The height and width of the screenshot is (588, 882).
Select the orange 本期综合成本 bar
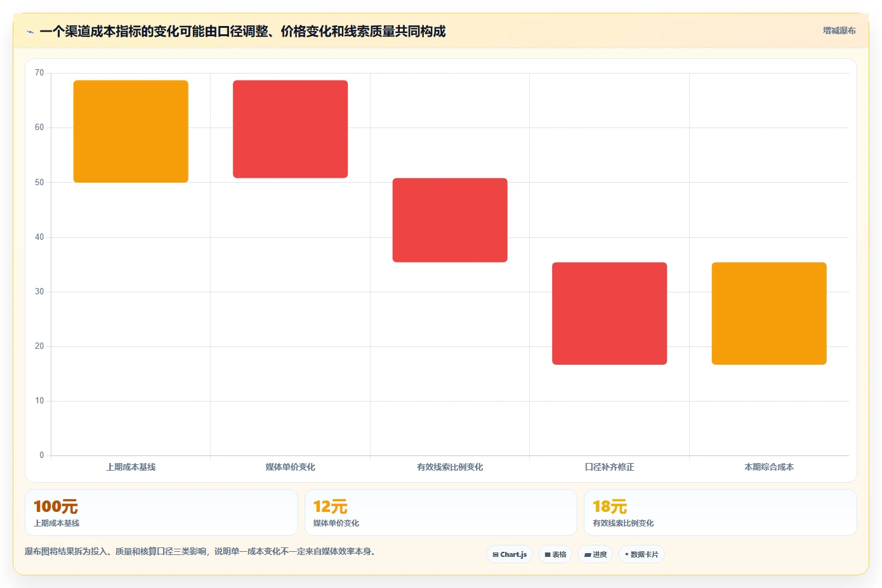(769, 313)
